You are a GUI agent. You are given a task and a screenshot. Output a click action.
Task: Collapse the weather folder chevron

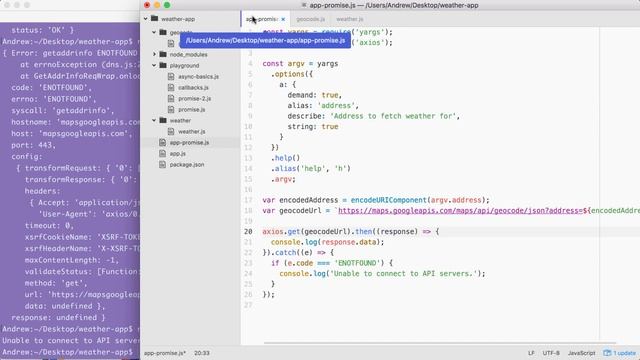point(154,120)
